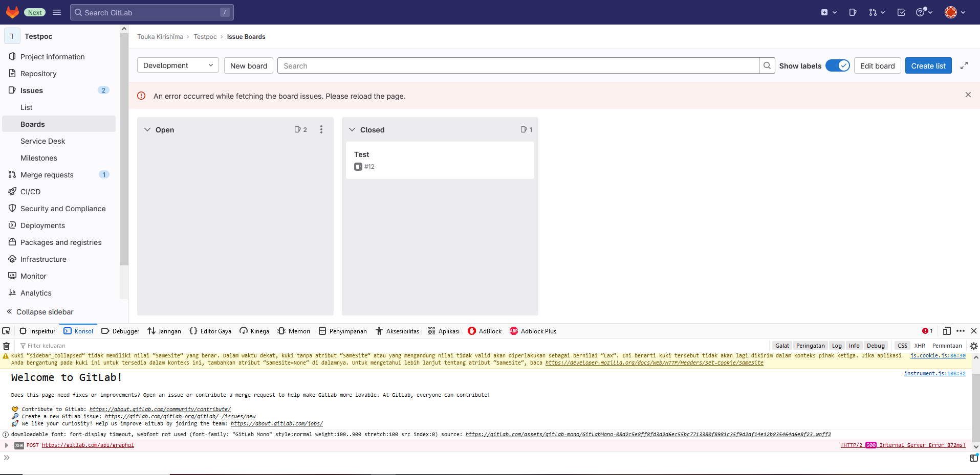
Task: Open the hamburger main menu
Action: click(x=57, y=12)
